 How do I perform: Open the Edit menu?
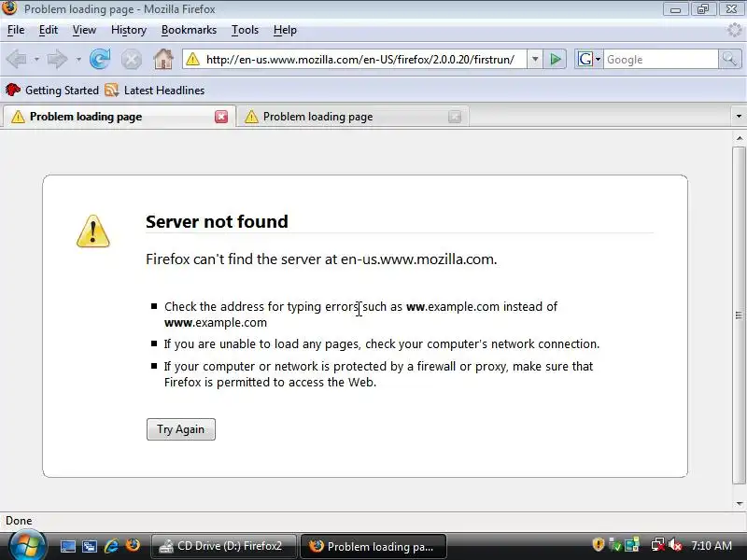(x=49, y=30)
